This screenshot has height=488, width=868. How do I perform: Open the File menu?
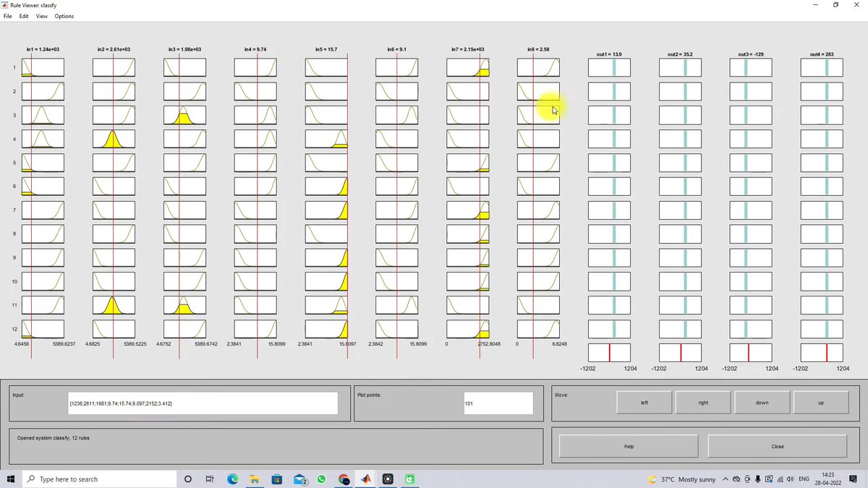(x=7, y=16)
